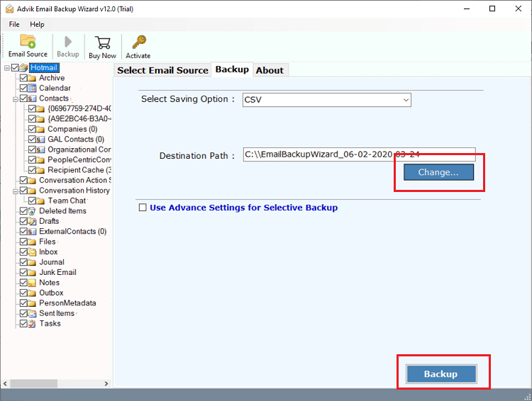The height and width of the screenshot is (401, 532).
Task: Click the Email Source toolbar icon
Action: click(x=28, y=41)
